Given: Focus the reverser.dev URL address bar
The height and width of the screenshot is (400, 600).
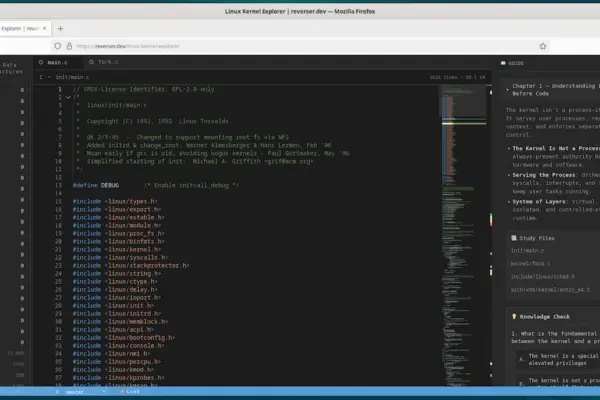Looking at the screenshot, I should (298, 46).
